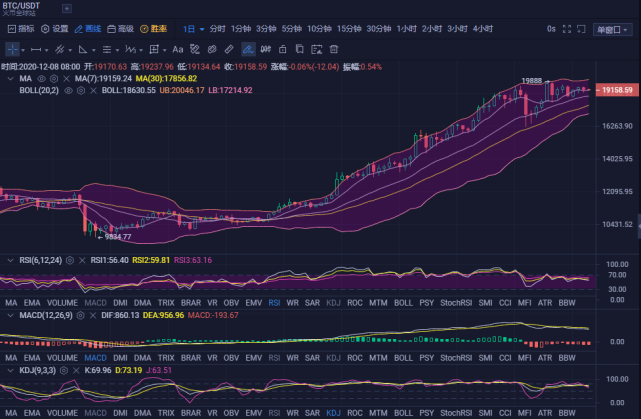This screenshot has height=419, width=641.
Task: Open the RSI indicator settings gear
Action: pyautogui.click(x=70, y=260)
